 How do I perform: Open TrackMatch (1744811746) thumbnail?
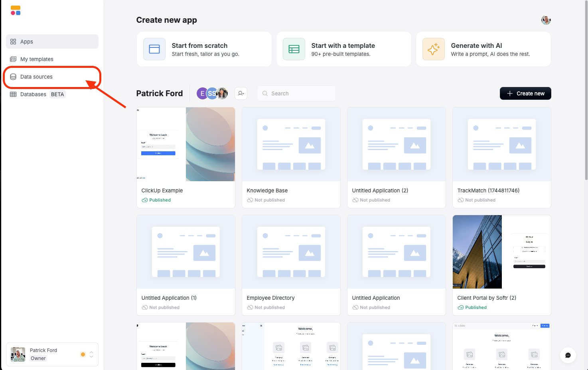click(x=502, y=144)
